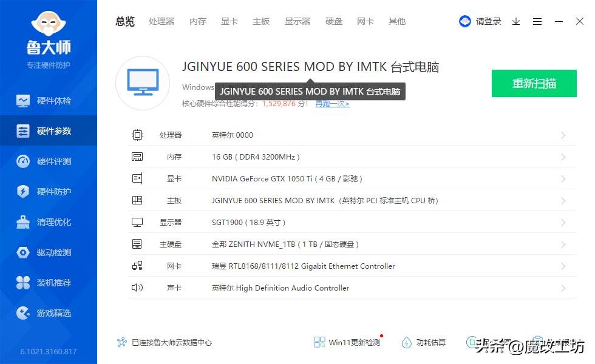
Task: Open 硬件防护 hardware protection panel
Action: click(x=49, y=192)
